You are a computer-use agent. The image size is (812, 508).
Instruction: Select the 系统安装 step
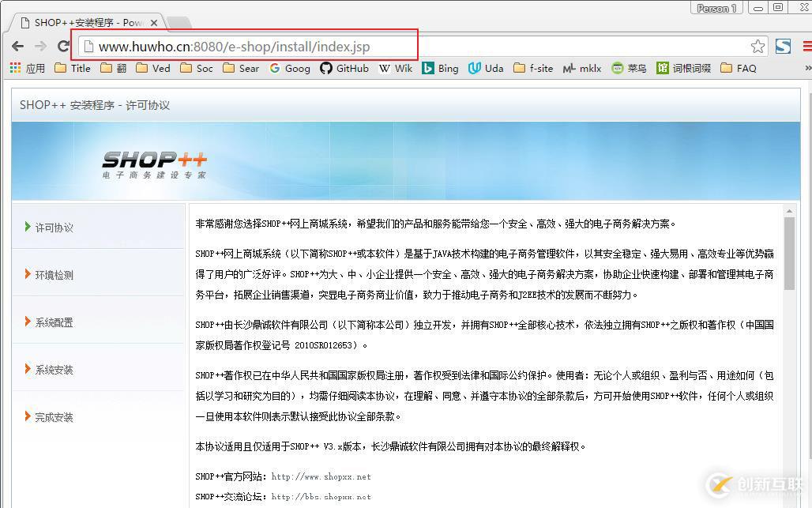(x=99, y=369)
